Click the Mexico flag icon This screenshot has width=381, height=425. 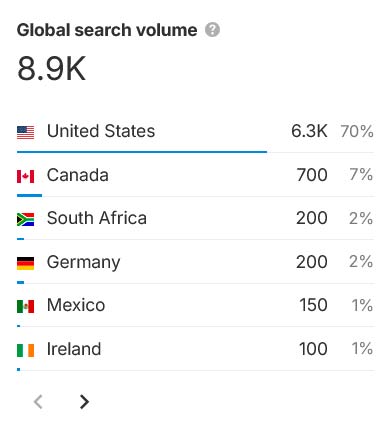pos(26,307)
